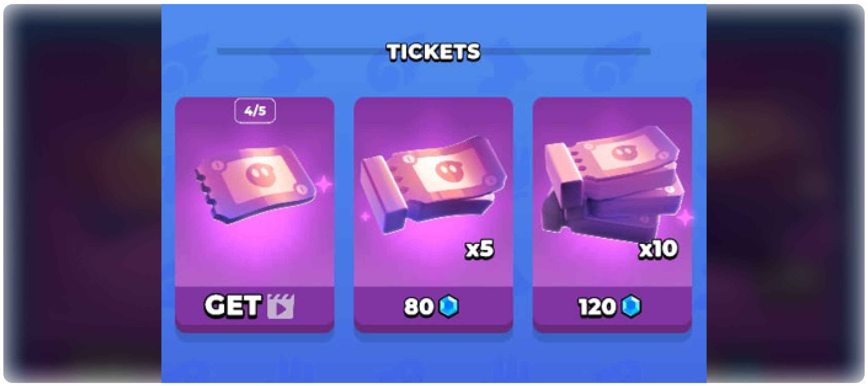This screenshot has width=868, height=386.
Task: Click the blue gem next to 80
Action: coord(449,306)
